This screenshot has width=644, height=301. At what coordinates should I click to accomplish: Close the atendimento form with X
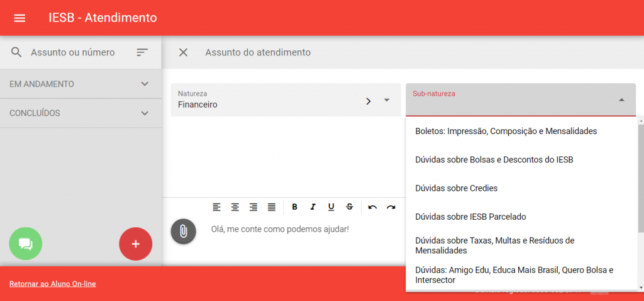(183, 52)
